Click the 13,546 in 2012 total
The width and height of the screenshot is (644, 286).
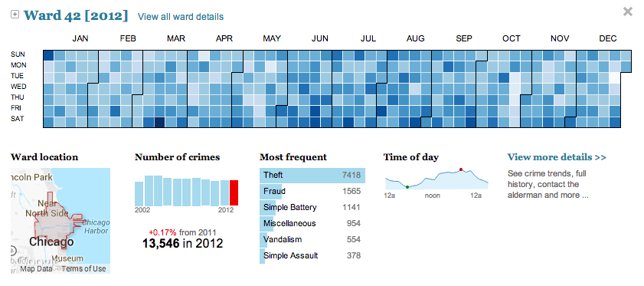tap(183, 243)
